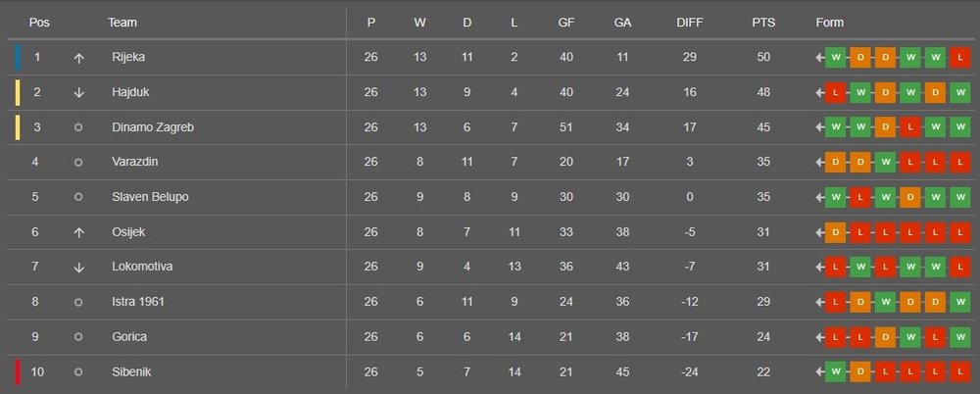Click Osijek's up-arrow position change icon
Image resolution: width=980 pixels, height=394 pixels.
click(78, 232)
